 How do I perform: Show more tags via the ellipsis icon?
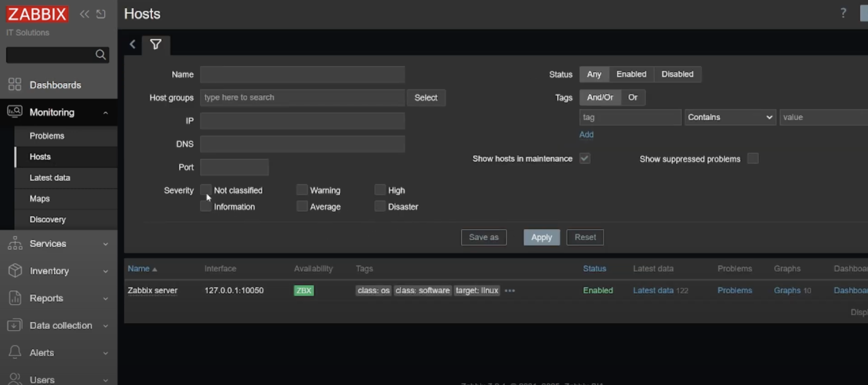coord(509,291)
